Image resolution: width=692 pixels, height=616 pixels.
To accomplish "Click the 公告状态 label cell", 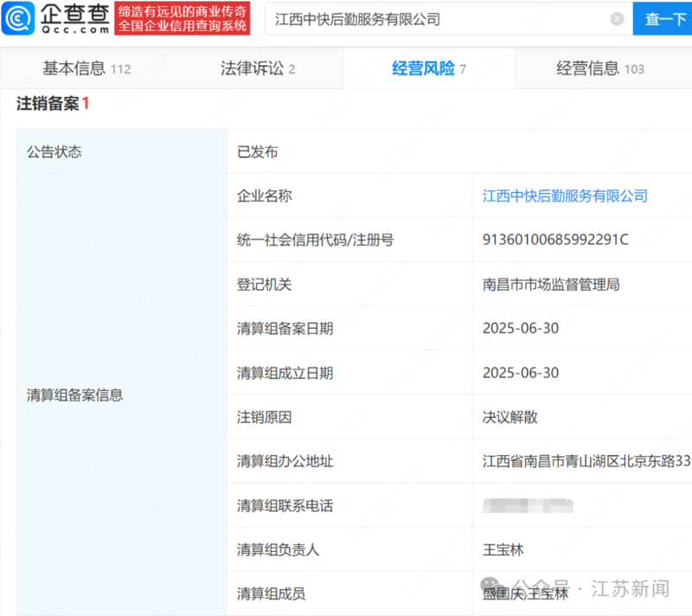I will point(121,151).
